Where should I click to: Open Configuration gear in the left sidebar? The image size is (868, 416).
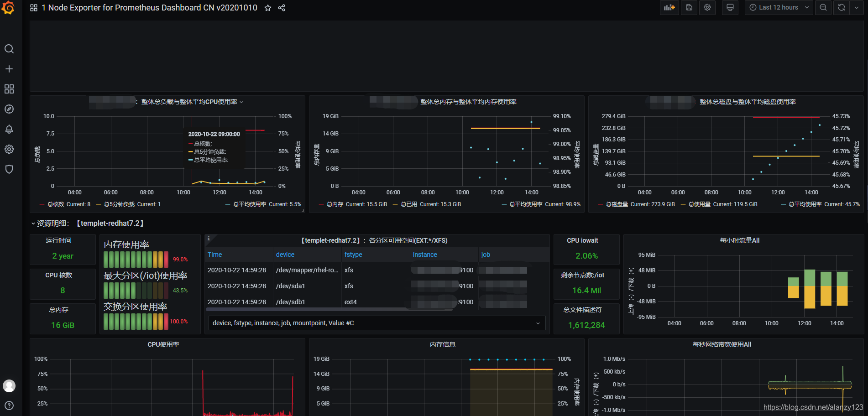(9, 149)
